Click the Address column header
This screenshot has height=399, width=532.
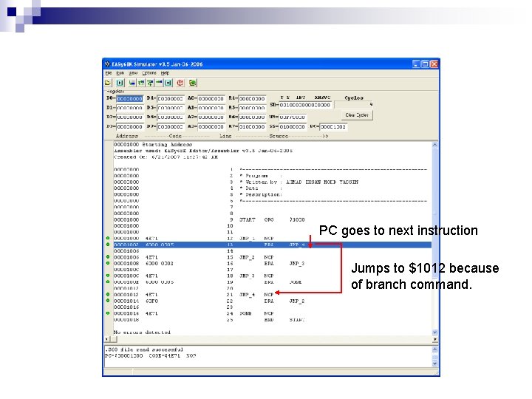click(126, 136)
